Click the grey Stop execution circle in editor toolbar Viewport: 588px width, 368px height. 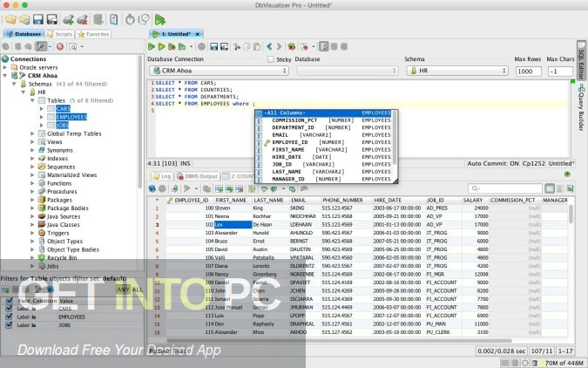pyautogui.click(x=202, y=46)
